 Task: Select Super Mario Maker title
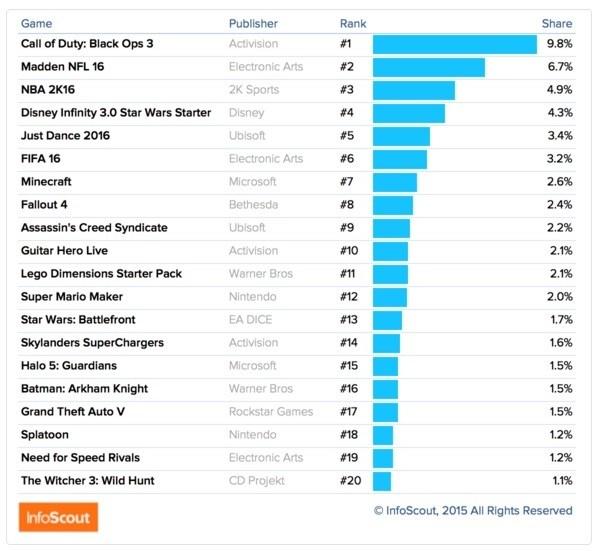pos(72,297)
